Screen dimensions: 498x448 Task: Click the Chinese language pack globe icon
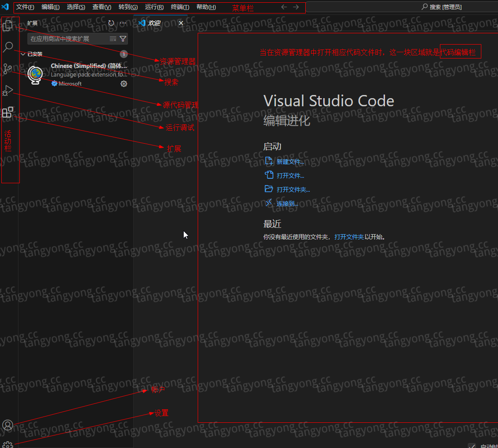click(x=35, y=75)
